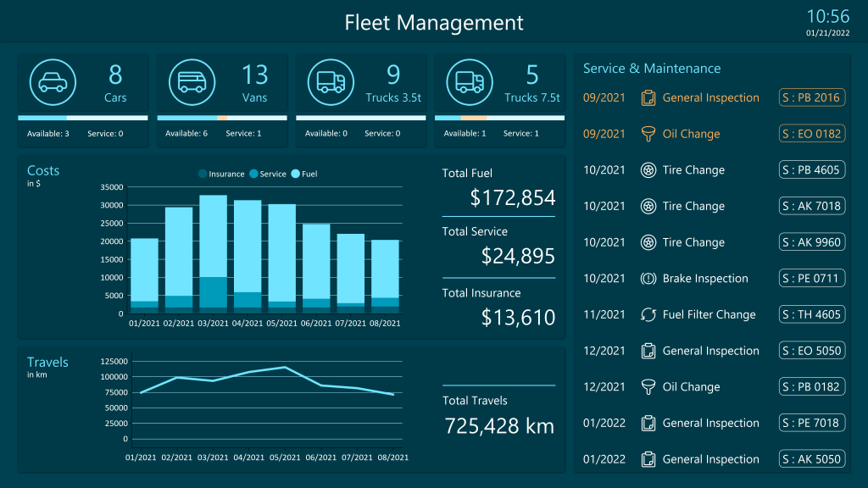The width and height of the screenshot is (868, 488).
Task: Click the van icon in the Vans card
Action: 192,82
